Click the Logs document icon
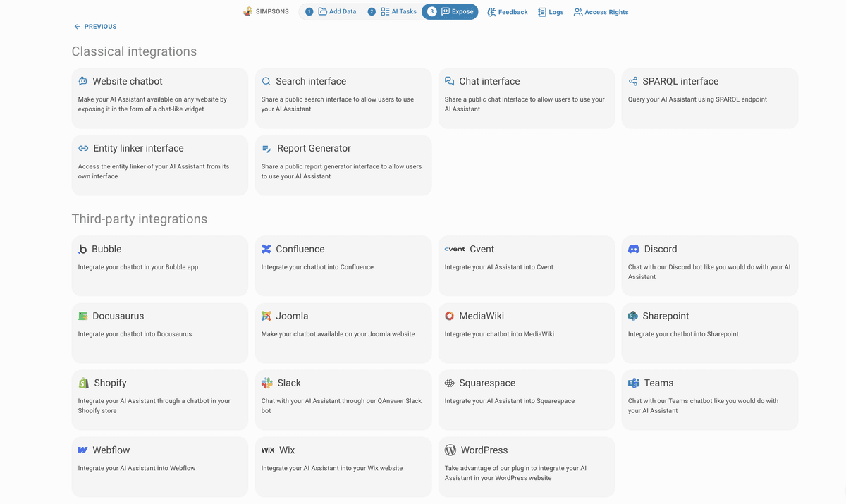 pos(541,12)
